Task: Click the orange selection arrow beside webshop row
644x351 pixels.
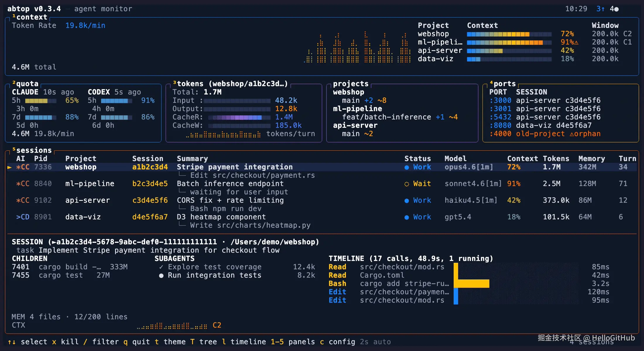Action: tap(10, 167)
